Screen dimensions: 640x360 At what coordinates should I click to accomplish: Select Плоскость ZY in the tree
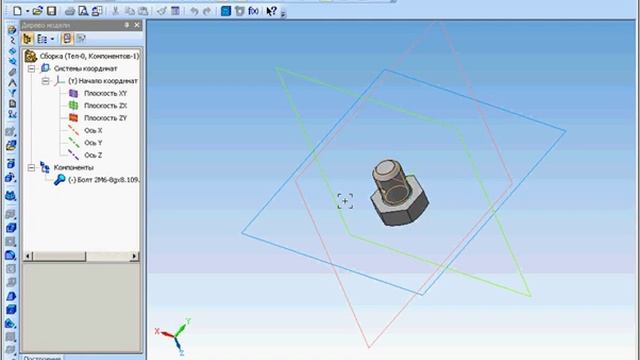point(105,118)
